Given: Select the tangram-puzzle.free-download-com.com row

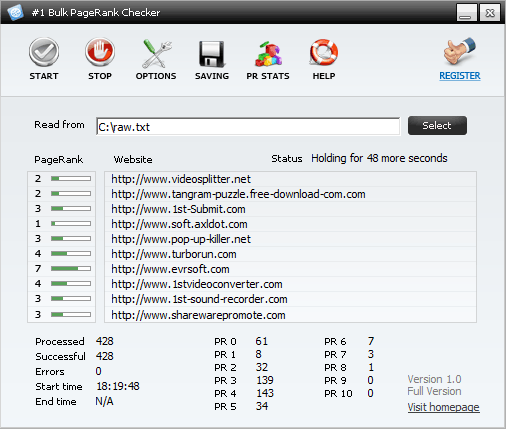Looking at the screenshot, I should pyautogui.click(x=290, y=194).
